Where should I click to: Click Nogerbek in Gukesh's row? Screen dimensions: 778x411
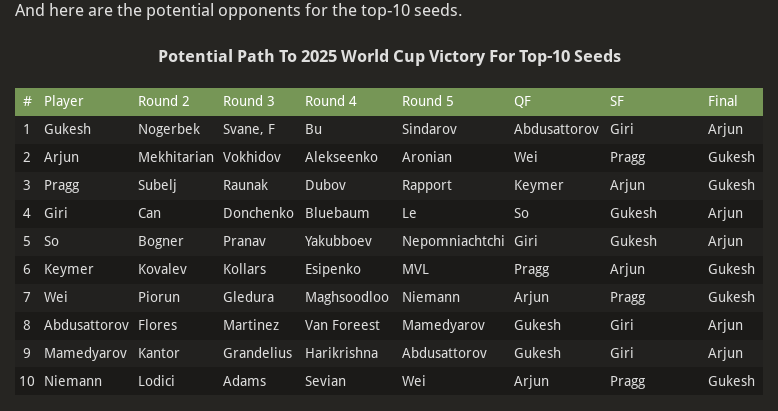[x=169, y=129]
